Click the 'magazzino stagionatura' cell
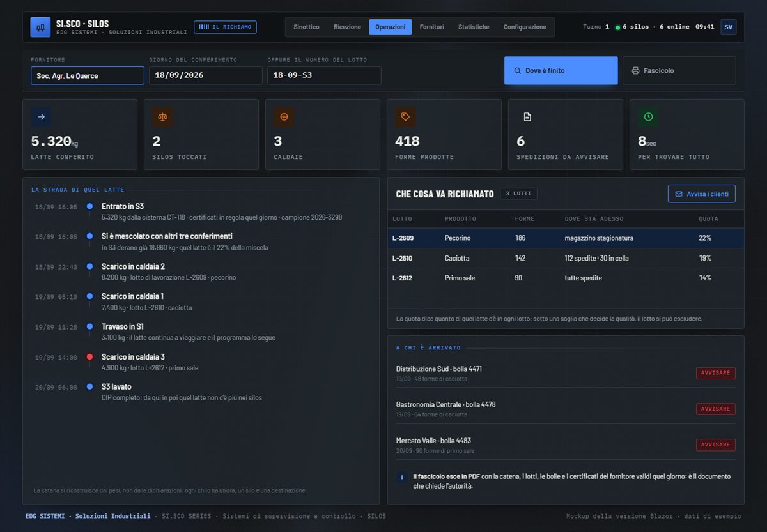Image resolution: width=767 pixels, height=532 pixels. coord(599,238)
